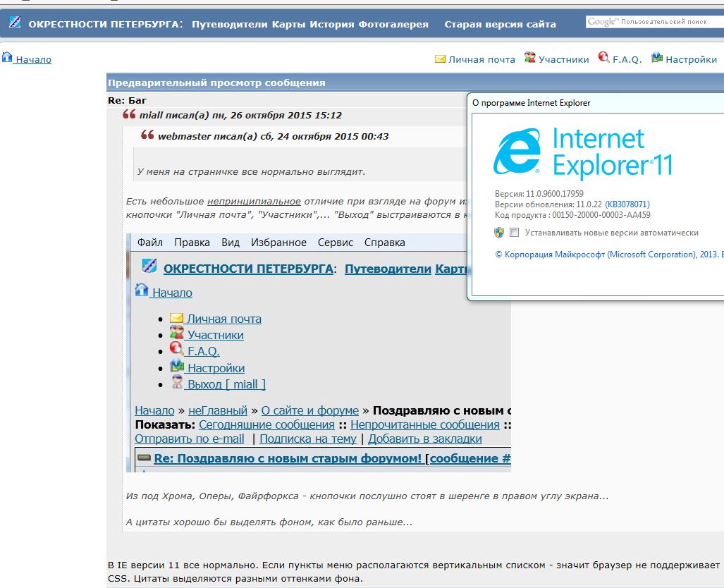Click the F.A.Q. magnifier icon

(x=603, y=58)
